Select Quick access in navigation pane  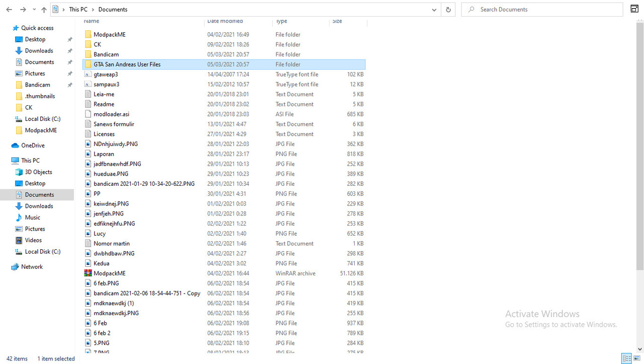(37, 28)
